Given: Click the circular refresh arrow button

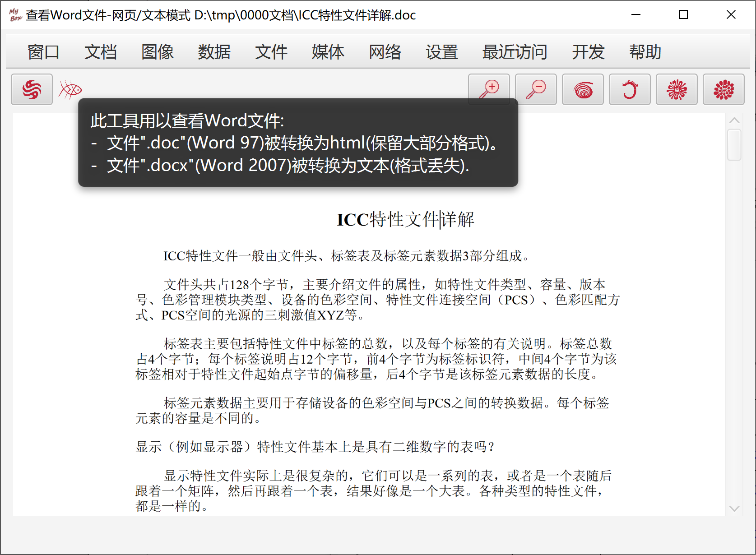Looking at the screenshot, I should click(x=630, y=89).
